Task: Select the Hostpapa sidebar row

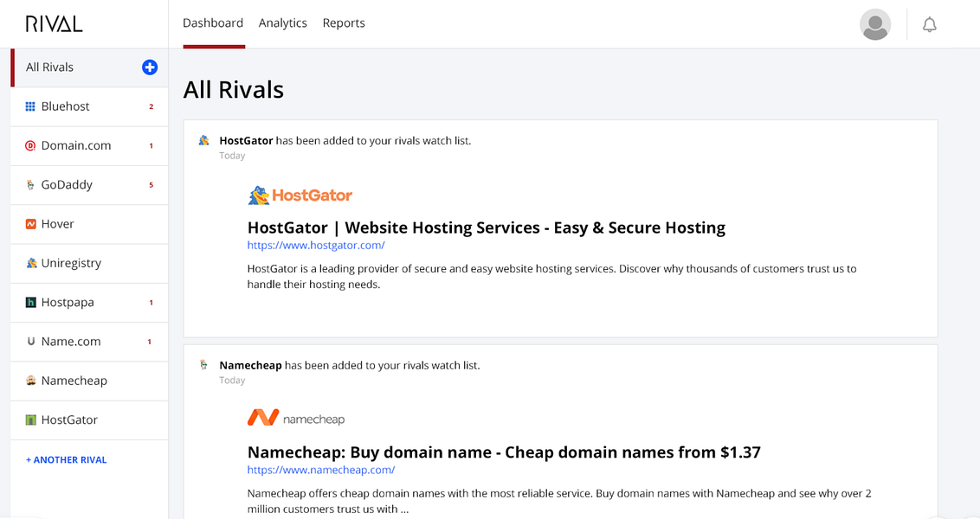Action: (x=89, y=303)
